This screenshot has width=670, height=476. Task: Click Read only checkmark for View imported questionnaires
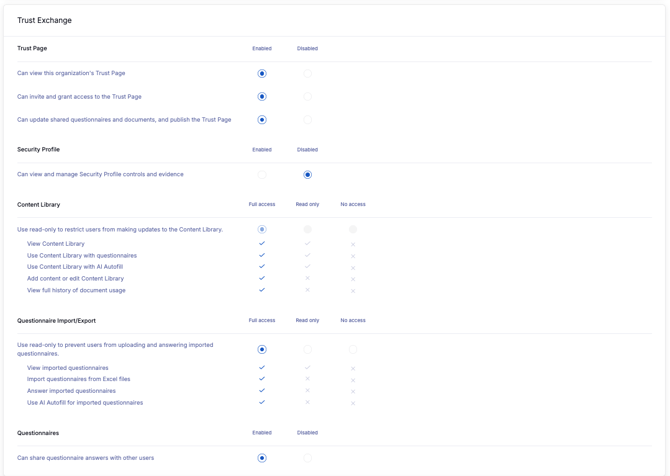pos(307,368)
